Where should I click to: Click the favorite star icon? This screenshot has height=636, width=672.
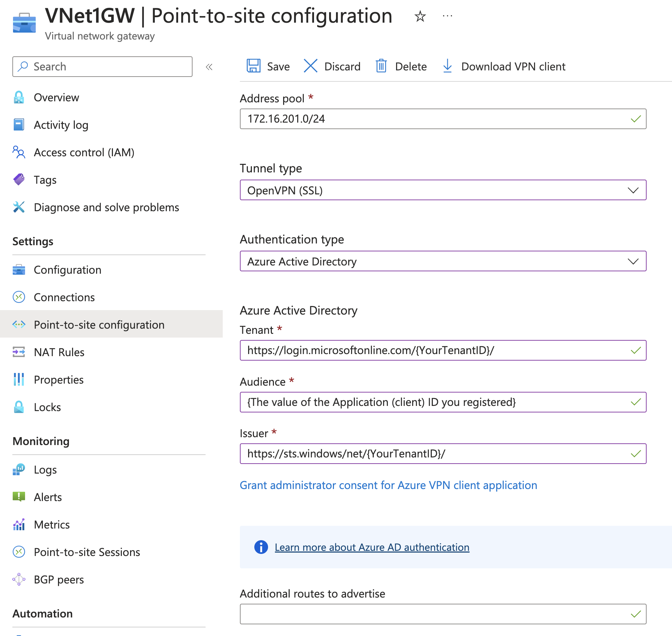[x=420, y=16]
